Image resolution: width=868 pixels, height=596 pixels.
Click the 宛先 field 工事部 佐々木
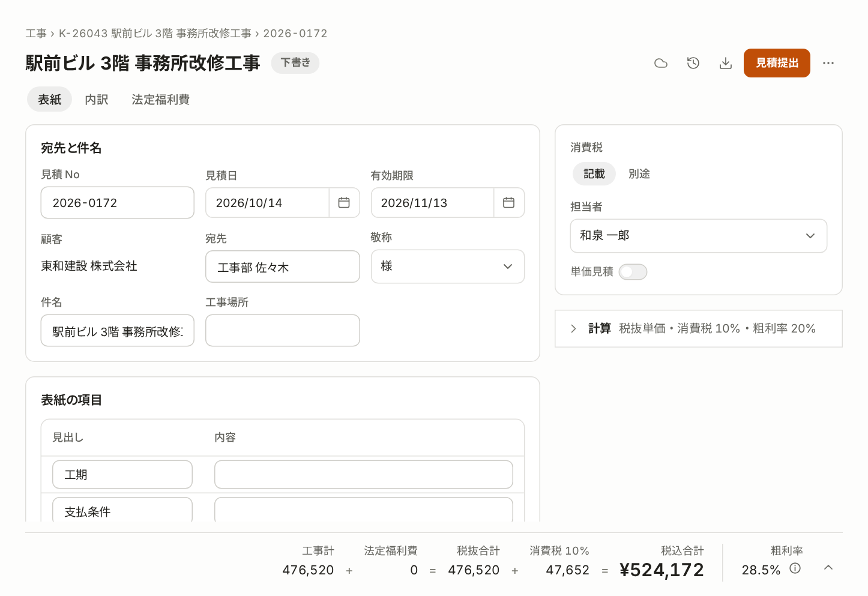point(283,267)
